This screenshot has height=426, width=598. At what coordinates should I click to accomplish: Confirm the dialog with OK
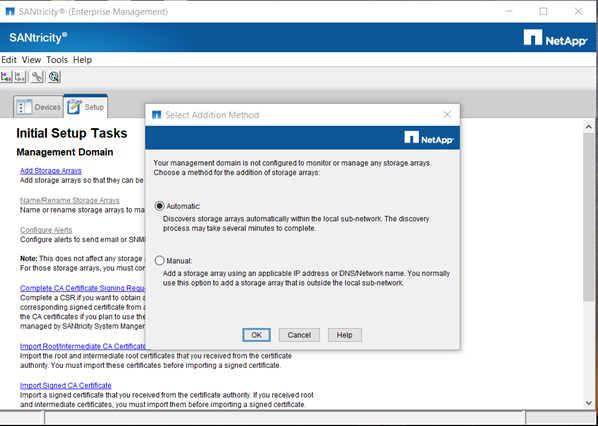pos(256,335)
